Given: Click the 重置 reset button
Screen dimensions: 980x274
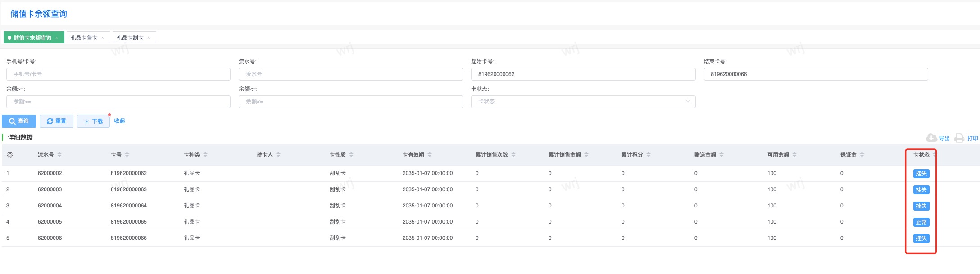Looking at the screenshot, I should click(56, 121).
